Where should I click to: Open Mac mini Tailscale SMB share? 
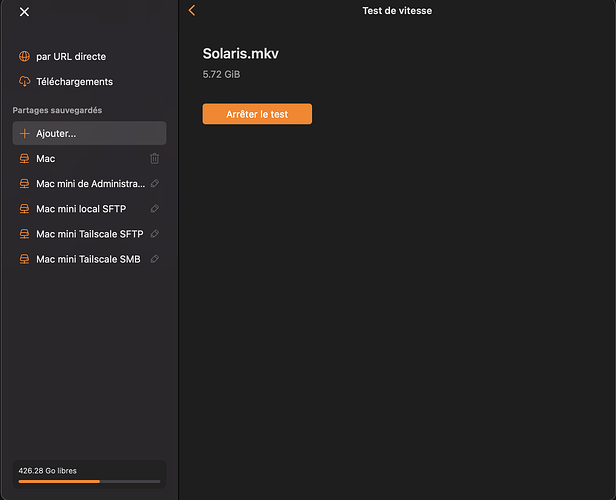88,259
